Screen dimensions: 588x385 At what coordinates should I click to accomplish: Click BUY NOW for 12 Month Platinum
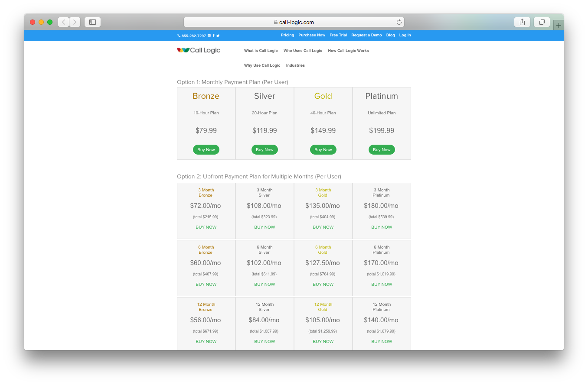click(x=382, y=341)
